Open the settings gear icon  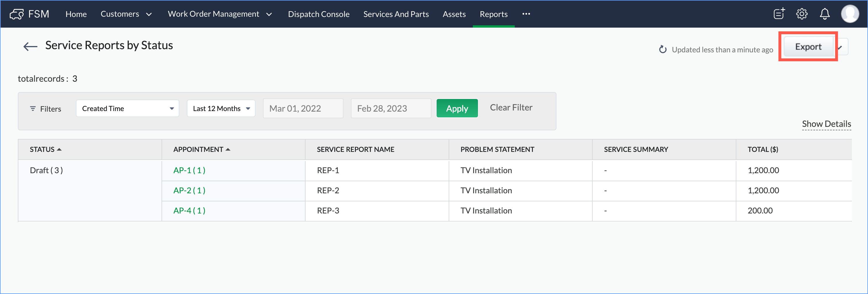(x=802, y=14)
